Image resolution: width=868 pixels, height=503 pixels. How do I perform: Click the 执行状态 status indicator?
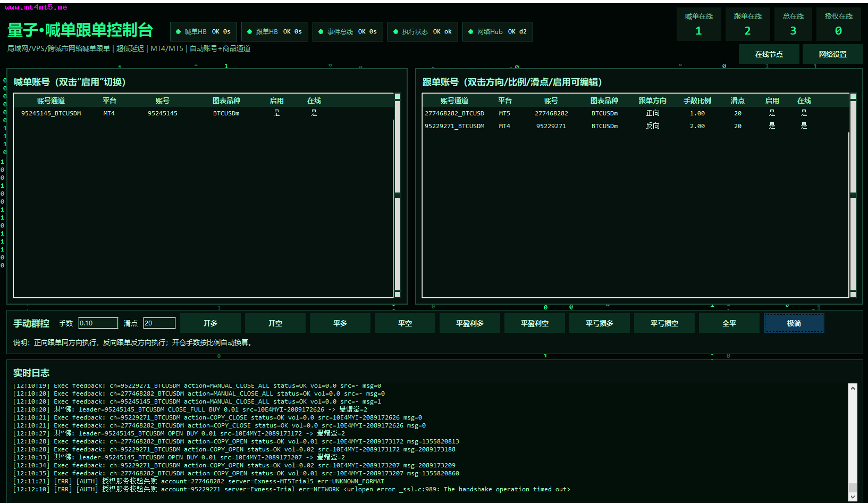coord(423,32)
